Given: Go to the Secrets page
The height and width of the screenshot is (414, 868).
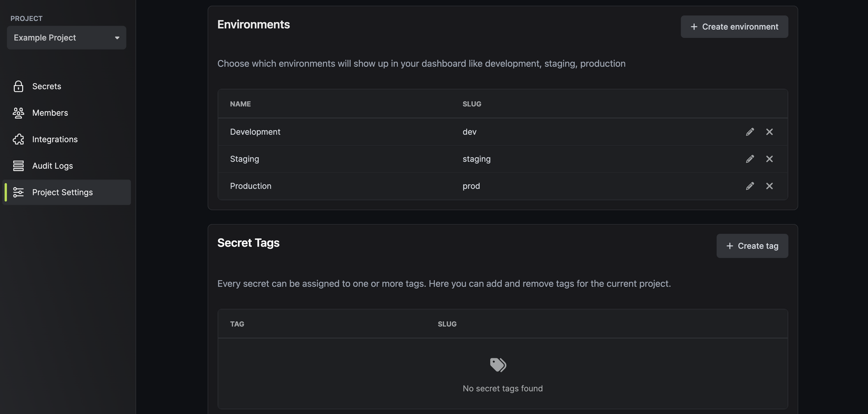Looking at the screenshot, I should 46,86.
